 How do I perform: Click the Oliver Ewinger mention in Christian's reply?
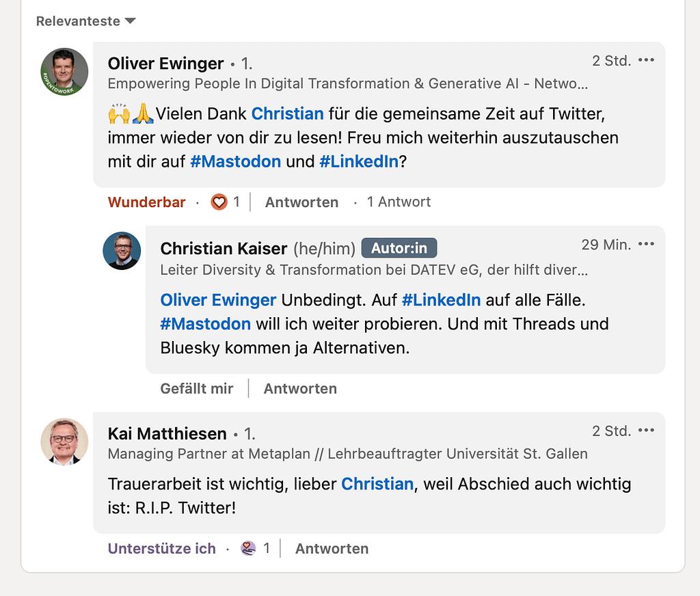click(x=218, y=300)
